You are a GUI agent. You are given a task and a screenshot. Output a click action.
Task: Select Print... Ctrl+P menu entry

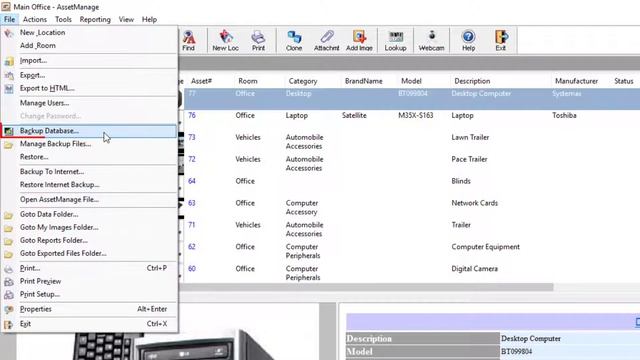89,268
